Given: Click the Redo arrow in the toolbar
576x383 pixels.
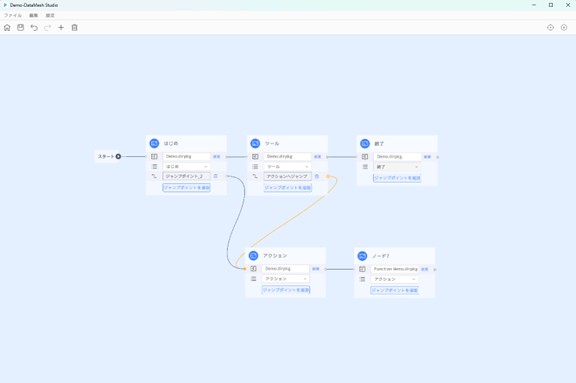Looking at the screenshot, I should tap(48, 28).
